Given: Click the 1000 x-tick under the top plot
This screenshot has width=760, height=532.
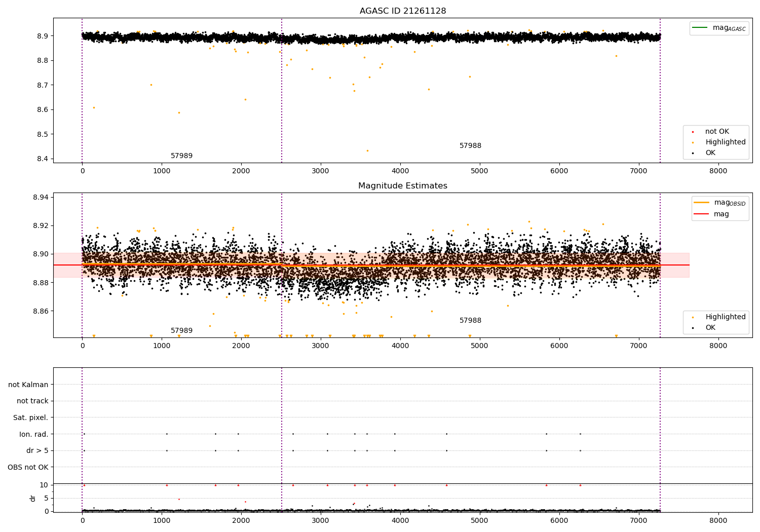Looking at the screenshot, I should click(x=162, y=171).
